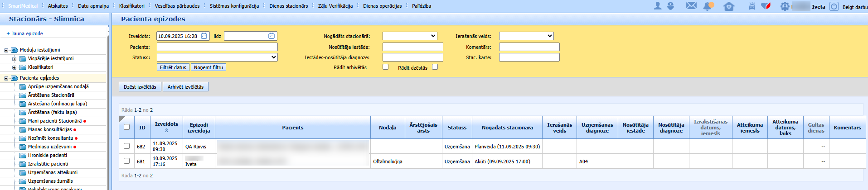Open 'Ārstēšana Stacionārā' tree item

click(51, 95)
